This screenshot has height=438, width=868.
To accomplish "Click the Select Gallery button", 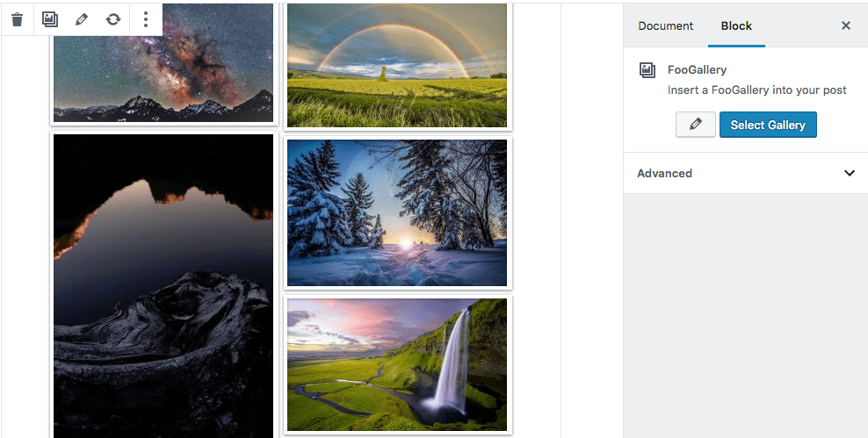I will [x=768, y=125].
